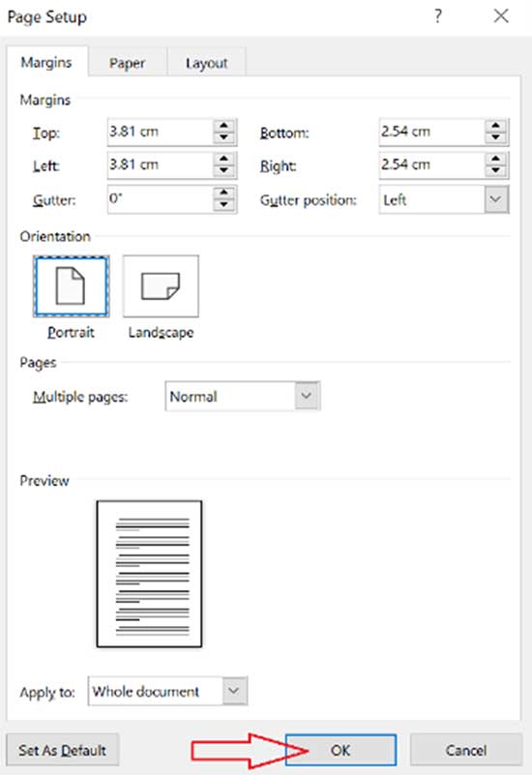Increase the Bottom margin with up arrow

point(496,126)
